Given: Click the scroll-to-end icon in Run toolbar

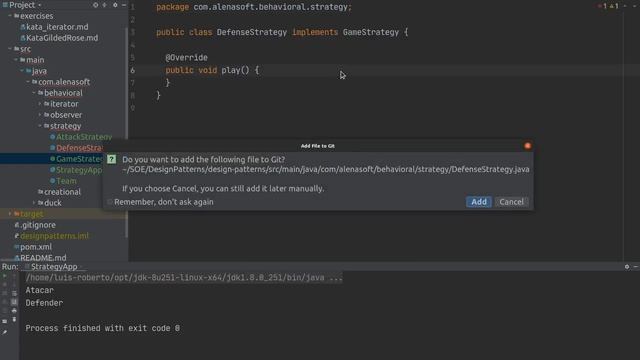Looking at the screenshot, I should click(14, 302).
